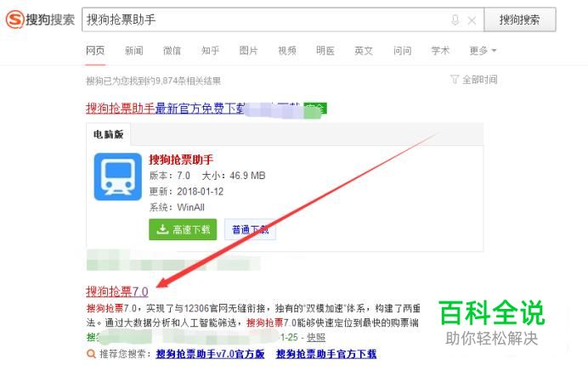Select the 学术 tab

tap(441, 51)
